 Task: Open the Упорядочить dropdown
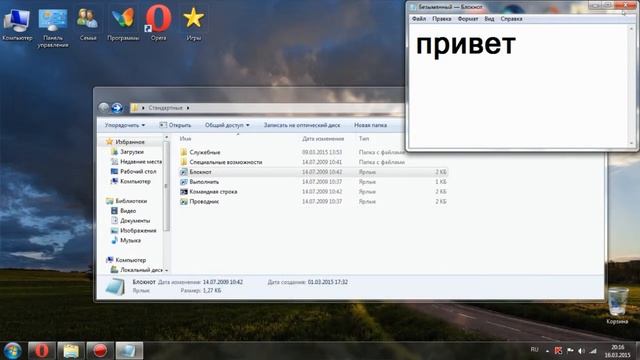click(124, 125)
